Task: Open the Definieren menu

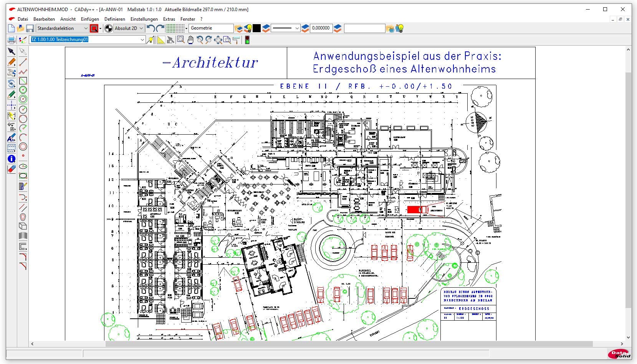Action: coord(115,19)
